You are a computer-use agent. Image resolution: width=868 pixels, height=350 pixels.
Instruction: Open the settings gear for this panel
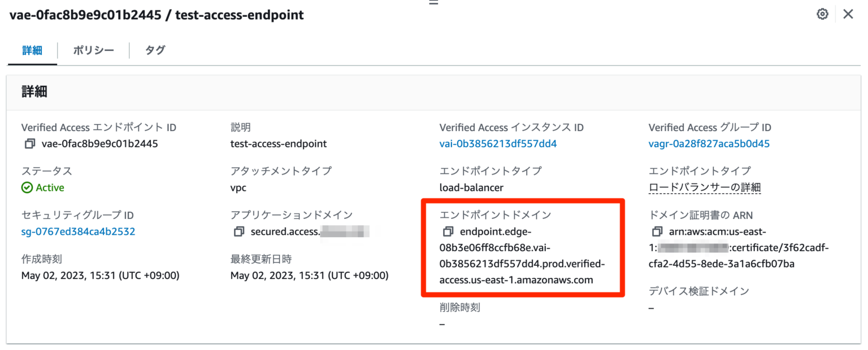click(x=823, y=14)
